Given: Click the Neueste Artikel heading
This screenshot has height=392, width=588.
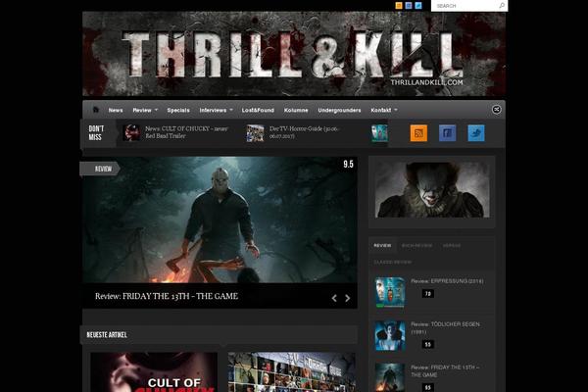Looking at the screenshot, I should pos(107,334).
